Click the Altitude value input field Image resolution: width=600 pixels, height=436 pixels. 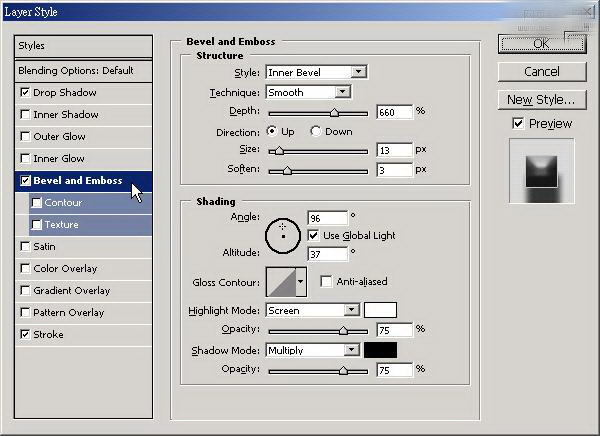coord(327,254)
